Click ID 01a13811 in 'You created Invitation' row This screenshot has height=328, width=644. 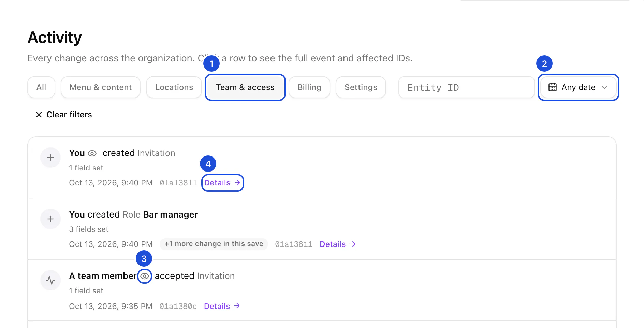[178, 183]
